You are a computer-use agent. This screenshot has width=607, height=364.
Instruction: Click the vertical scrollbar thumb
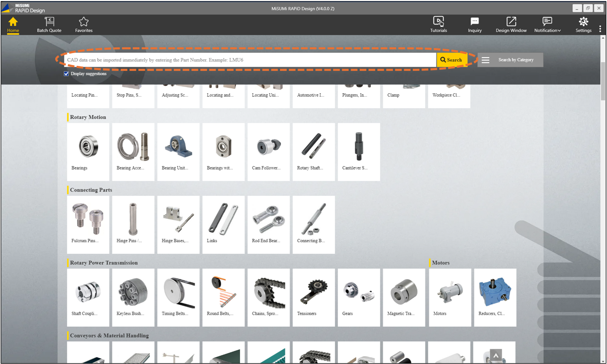coord(603,81)
